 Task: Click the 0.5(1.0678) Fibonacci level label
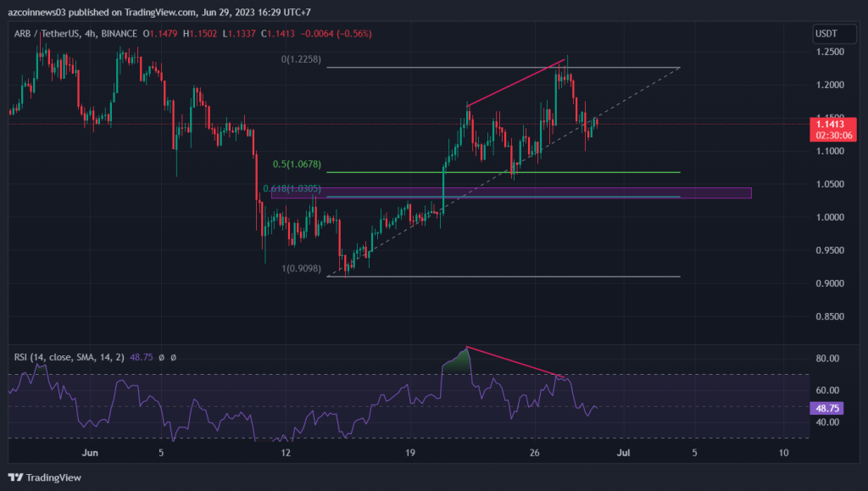[x=297, y=165]
